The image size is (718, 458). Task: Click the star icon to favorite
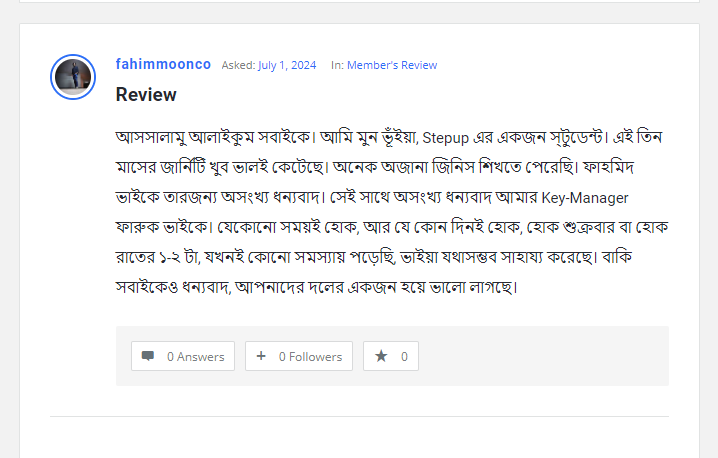click(x=381, y=356)
